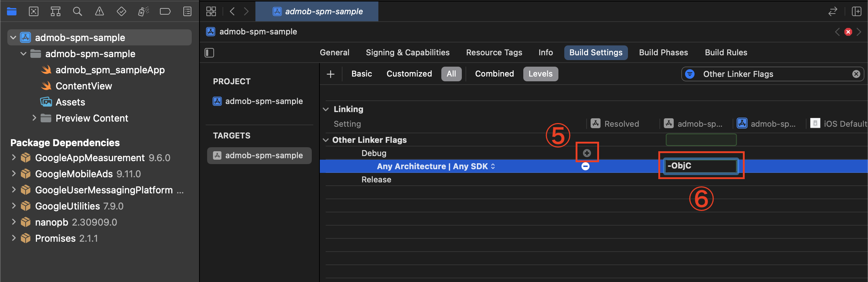Collapse the Other Linker Flags setting

[326, 140]
